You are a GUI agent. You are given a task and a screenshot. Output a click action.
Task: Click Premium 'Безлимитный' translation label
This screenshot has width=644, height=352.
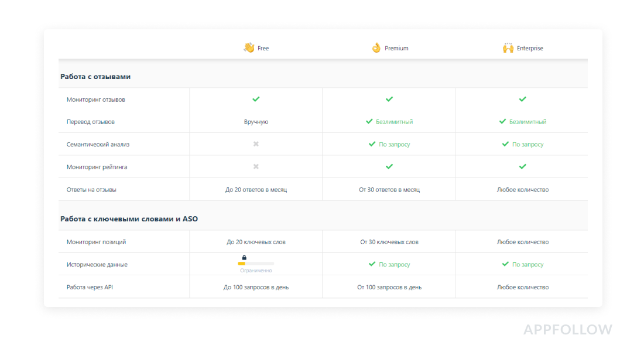coord(395,122)
